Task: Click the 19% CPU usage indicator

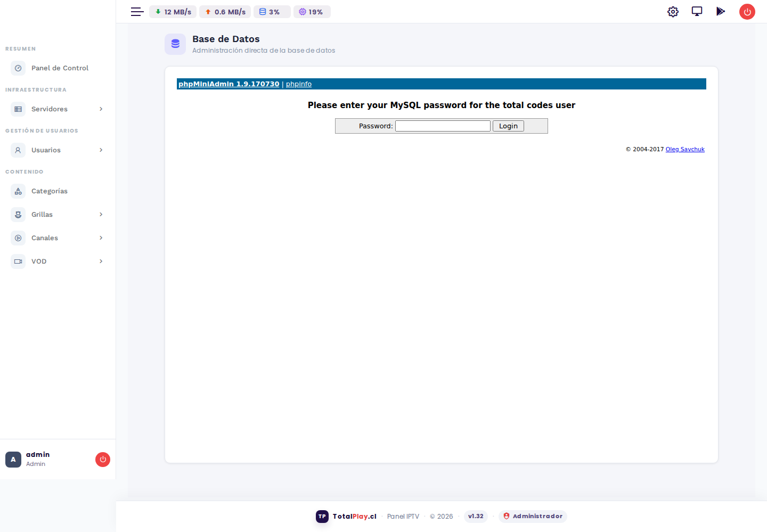Action: coord(312,12)
